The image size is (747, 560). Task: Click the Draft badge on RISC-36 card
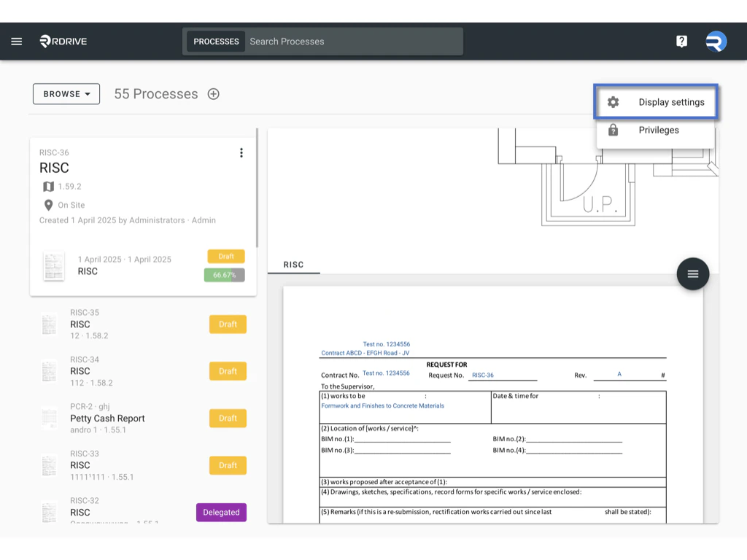pos(226,256)
